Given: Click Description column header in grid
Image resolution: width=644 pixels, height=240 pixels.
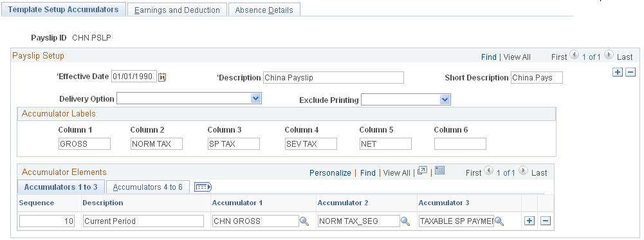Looking at the screenshot, I should click(103, 203).
